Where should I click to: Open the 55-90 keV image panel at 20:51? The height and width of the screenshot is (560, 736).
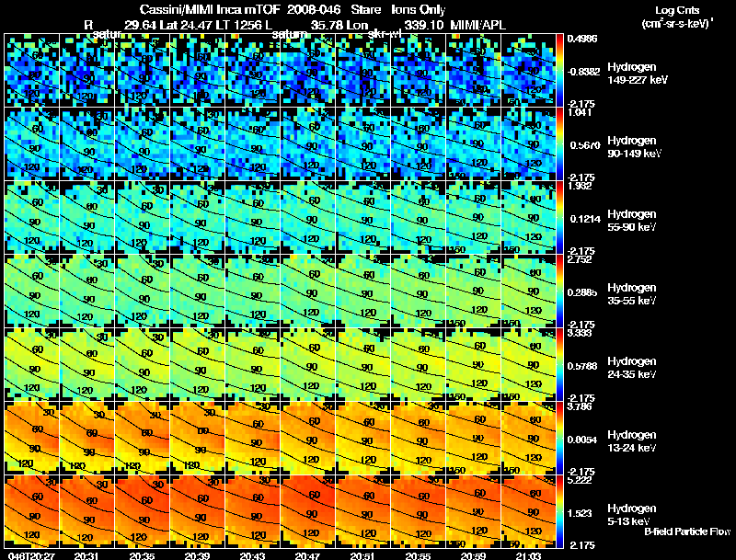[363, 218]
